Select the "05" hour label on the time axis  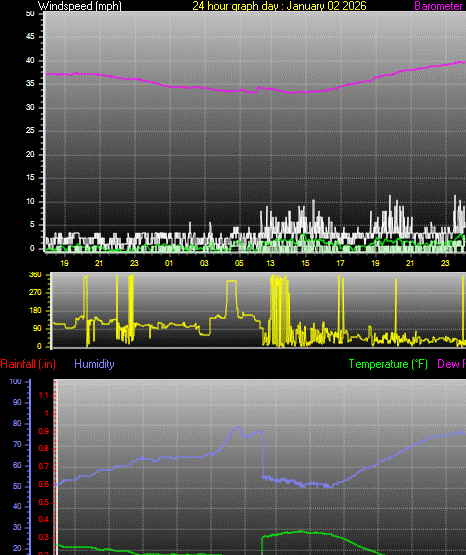[x=239, y=263]
